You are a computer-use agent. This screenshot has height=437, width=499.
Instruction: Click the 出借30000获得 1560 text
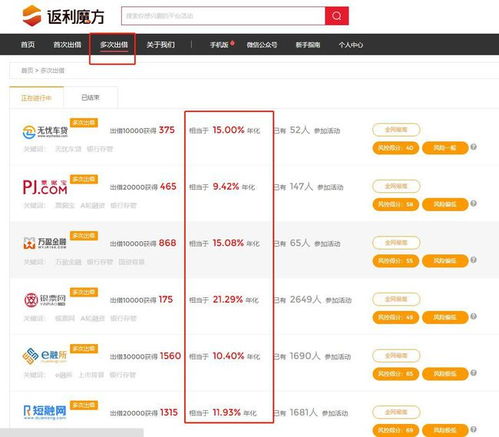145,356
